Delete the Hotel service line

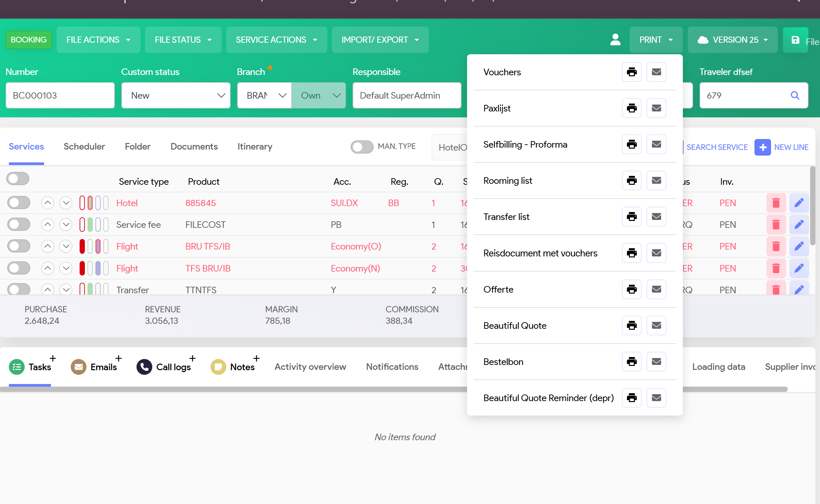pyautogui.click(x=776, y=203)
